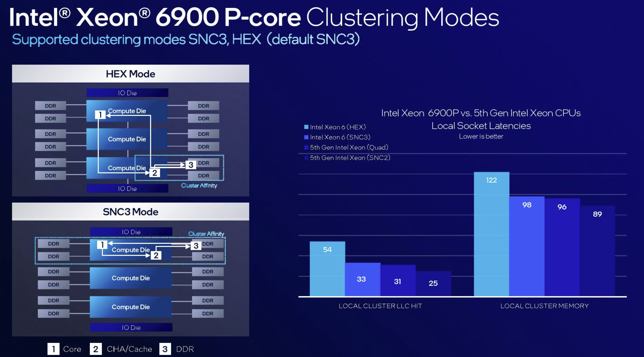Select the DDR marker labeled 3 in HEX Mode
The height and width of the screenshot is (357, 644).
[191, 164]
